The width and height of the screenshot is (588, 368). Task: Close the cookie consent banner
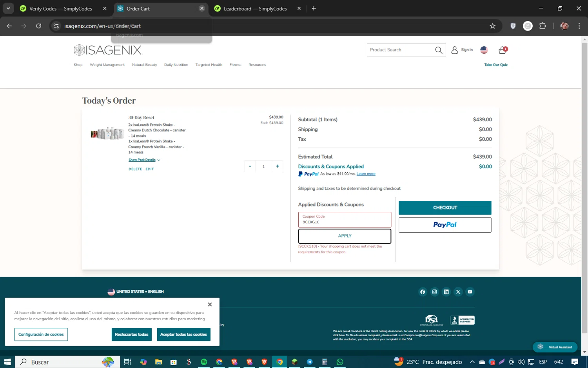(210, 304)
